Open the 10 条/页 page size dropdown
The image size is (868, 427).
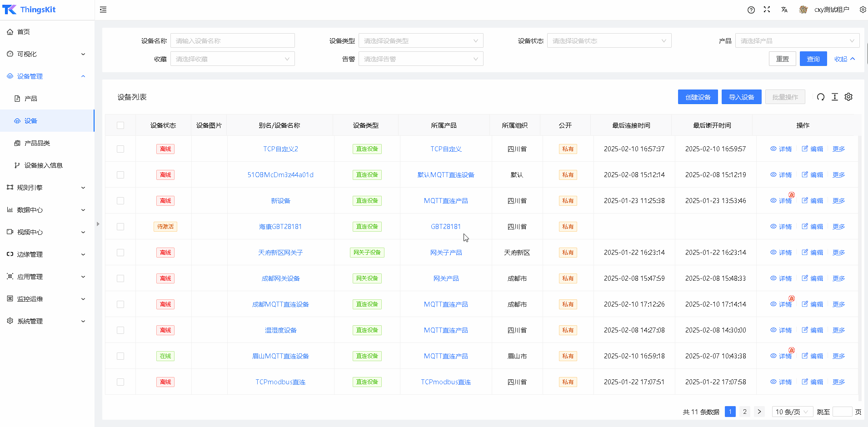[792, 412]
